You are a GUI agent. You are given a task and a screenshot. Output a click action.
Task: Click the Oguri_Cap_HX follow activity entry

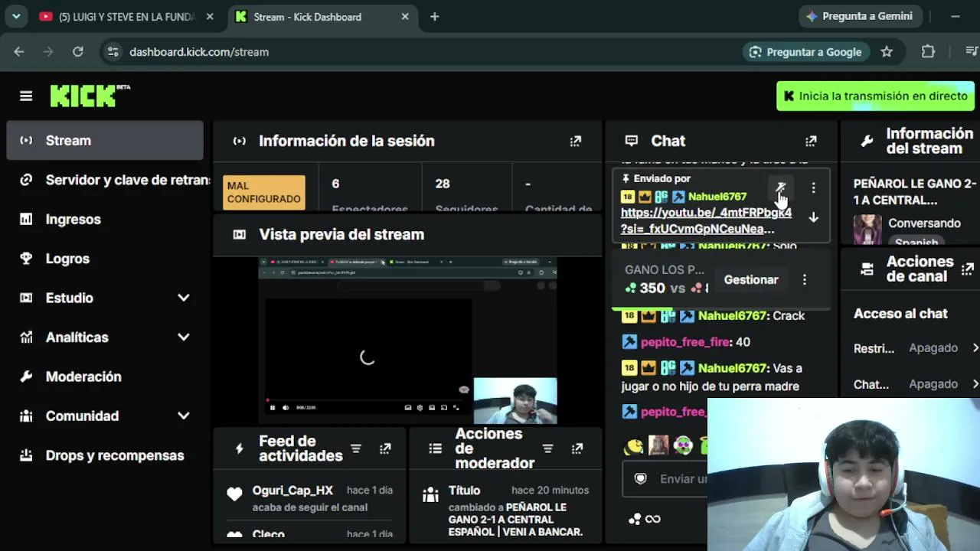310,498
